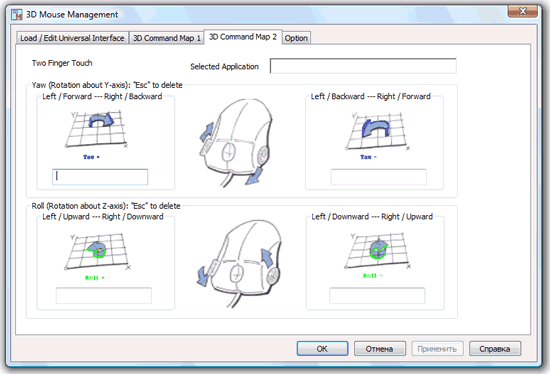The image size is (550, 374).
Task: Click the yaw mouse illustration
Action: click(x=235, y=142)
